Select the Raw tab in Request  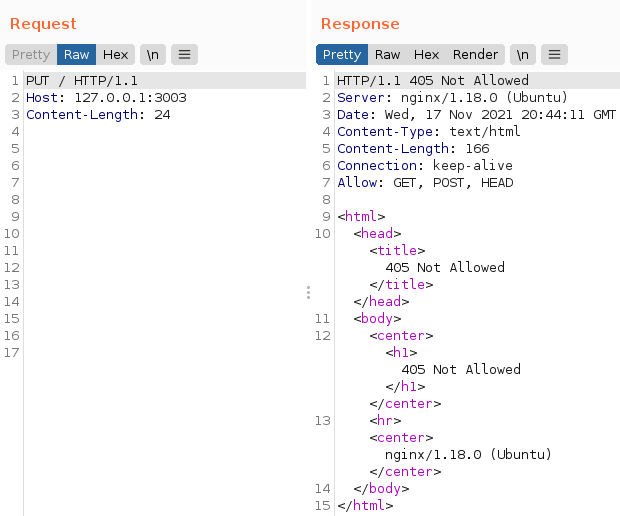[77, 55]
